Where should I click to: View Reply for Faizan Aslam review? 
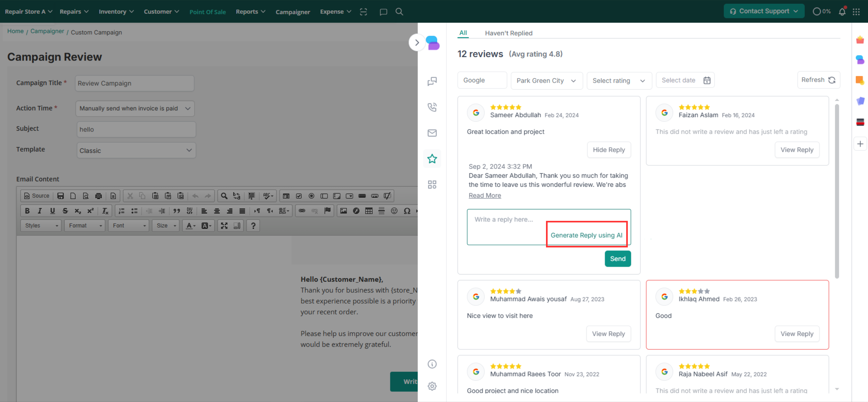coord(797,150)
